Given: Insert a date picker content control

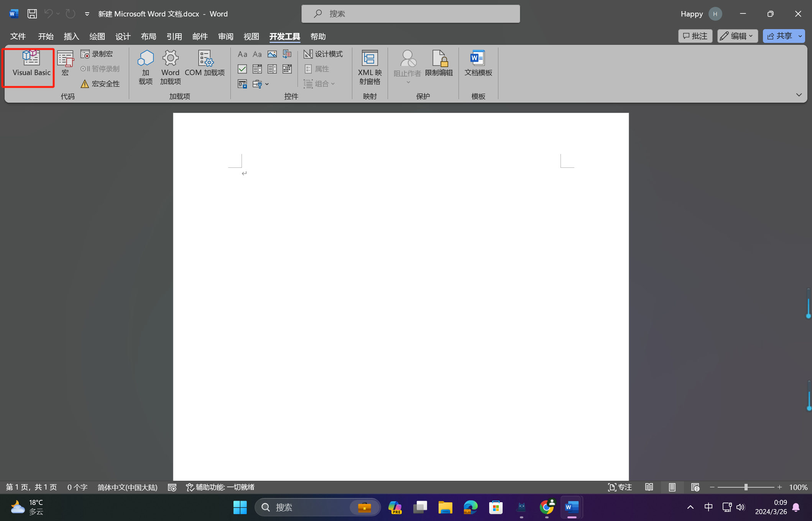Looking at the screenshot, I should 287,69.
